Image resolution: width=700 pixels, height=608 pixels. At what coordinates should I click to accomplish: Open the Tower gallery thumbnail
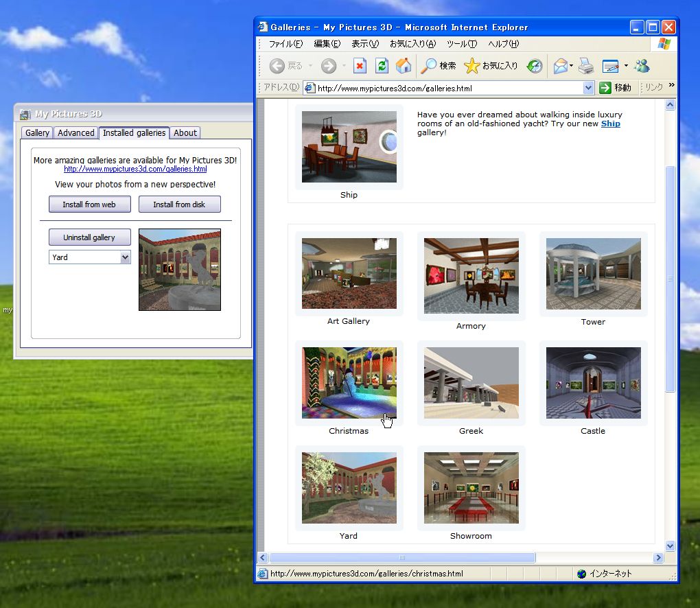point(594,274)
